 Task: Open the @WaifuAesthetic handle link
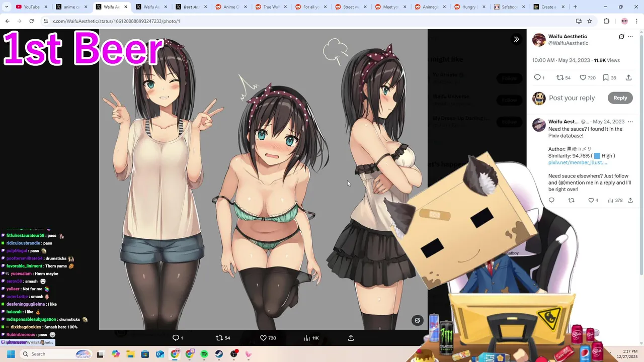tap(568, 43)
